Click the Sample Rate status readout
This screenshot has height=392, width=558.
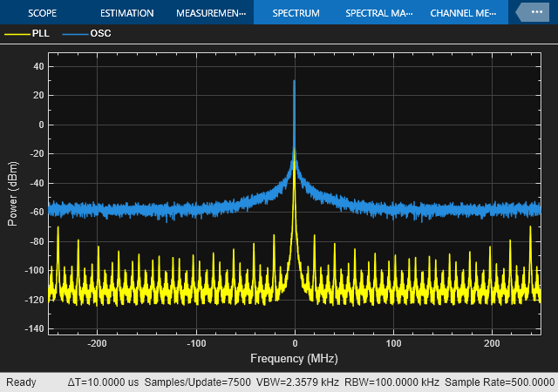tap(499, 382)
